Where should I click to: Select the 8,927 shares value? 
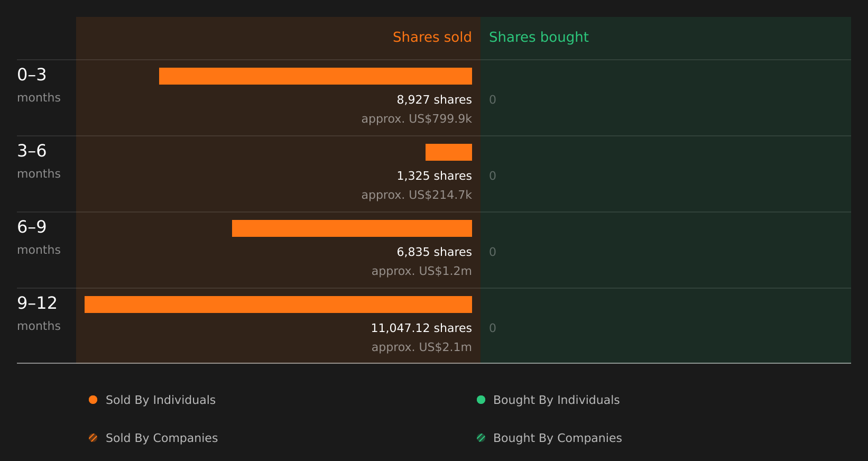click(x=434, y=99)
